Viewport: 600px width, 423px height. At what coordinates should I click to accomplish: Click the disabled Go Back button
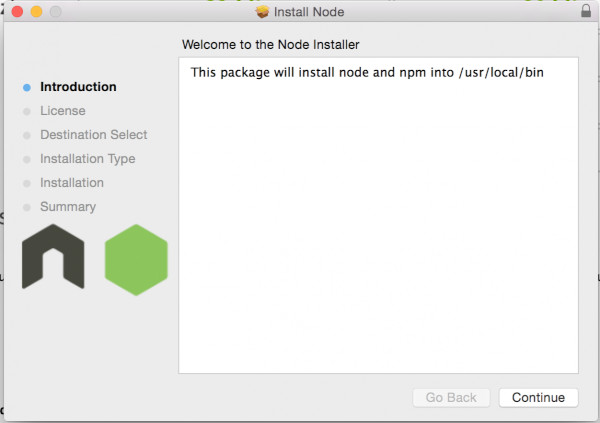click(451, 398)
